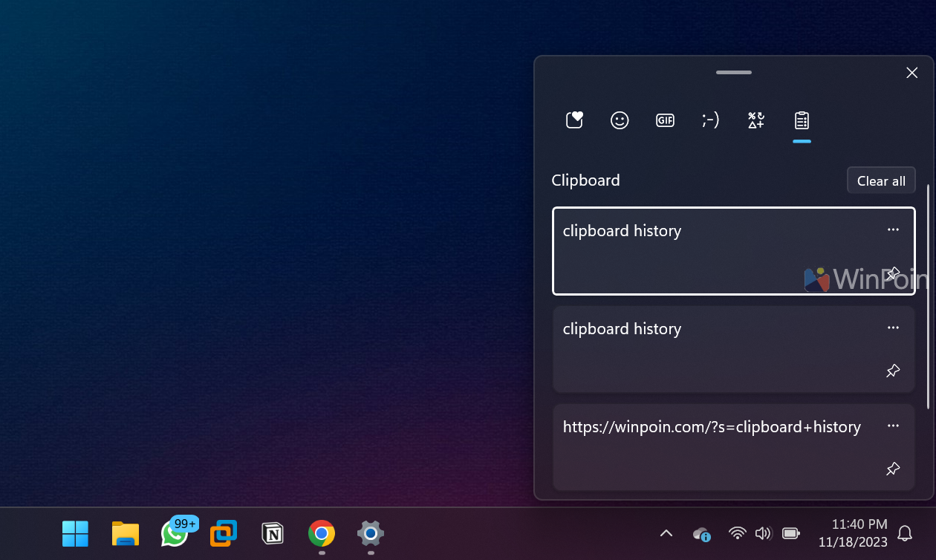The width and height of the screenshot is (936, 560).
Task: Click the Clear all button
Action: [x=881, y=180]
